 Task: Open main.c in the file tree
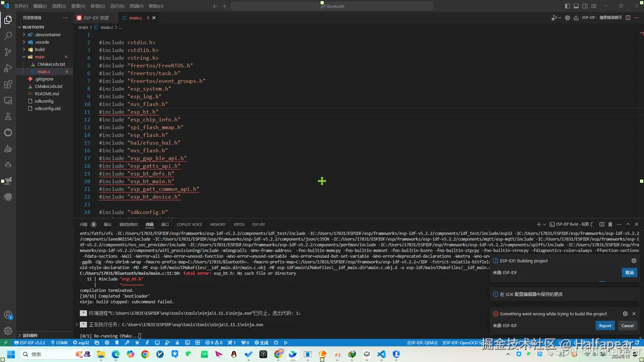[44, 71]
